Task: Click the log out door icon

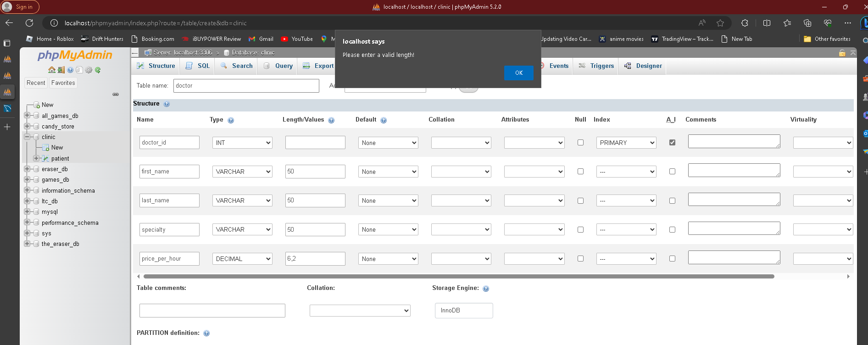Action: point(61,70)
